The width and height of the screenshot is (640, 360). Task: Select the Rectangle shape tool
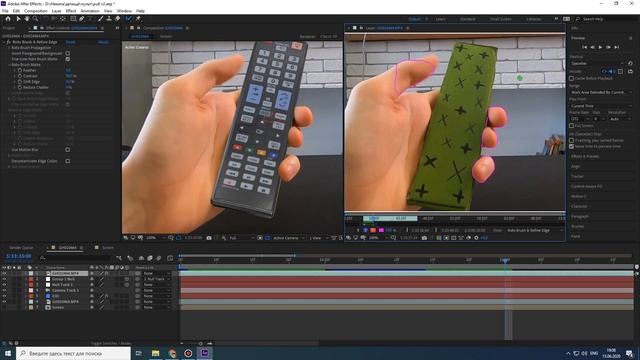(73, 19)
